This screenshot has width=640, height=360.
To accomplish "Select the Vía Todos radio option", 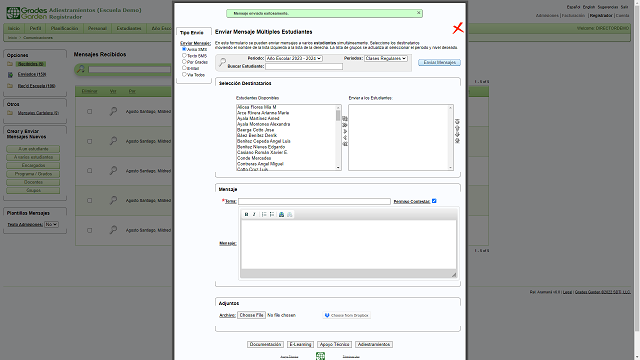I will pos(184,74).
